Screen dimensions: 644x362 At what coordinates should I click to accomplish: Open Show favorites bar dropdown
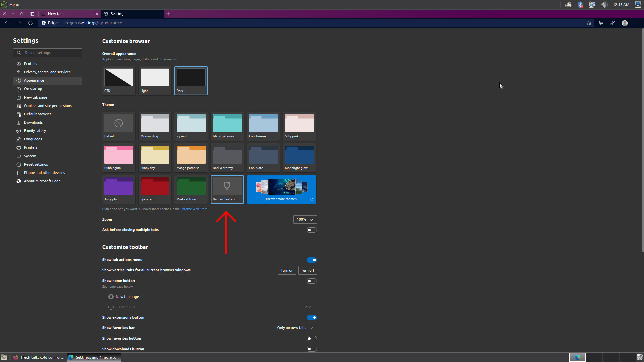(x=295, y=328)
